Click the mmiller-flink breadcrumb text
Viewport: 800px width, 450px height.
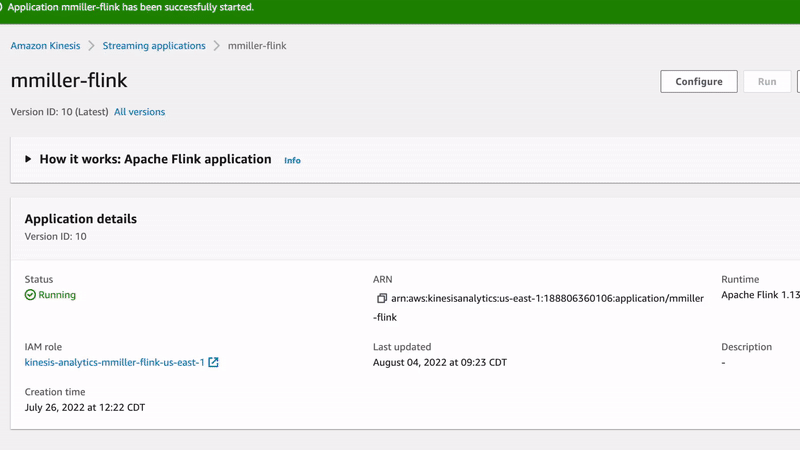click(257, 46)
